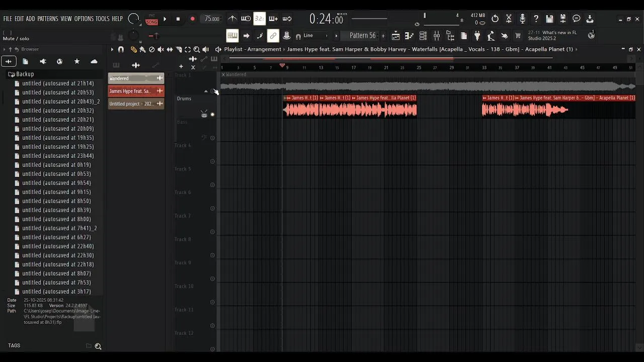Toggle typing keyboard to piano
This screenshot has width=644, height=362.
coord(232,36)
